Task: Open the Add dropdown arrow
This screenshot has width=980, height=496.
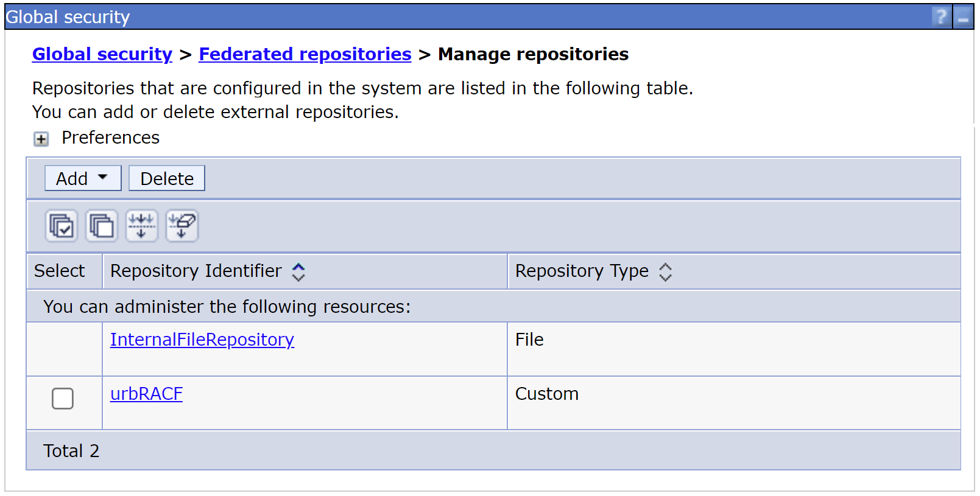Action: click(102, 178)
